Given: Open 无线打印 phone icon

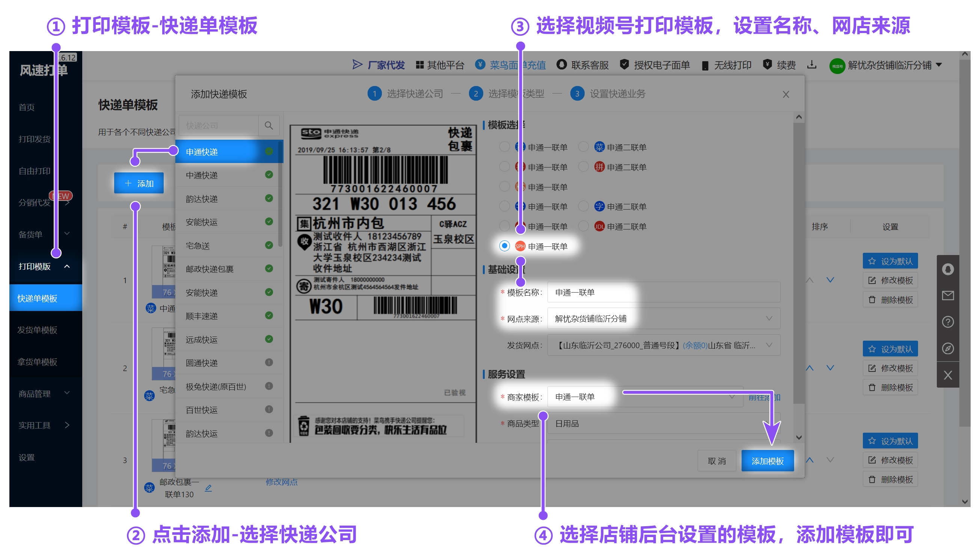Looking at the screenshot, I should 705,65.
